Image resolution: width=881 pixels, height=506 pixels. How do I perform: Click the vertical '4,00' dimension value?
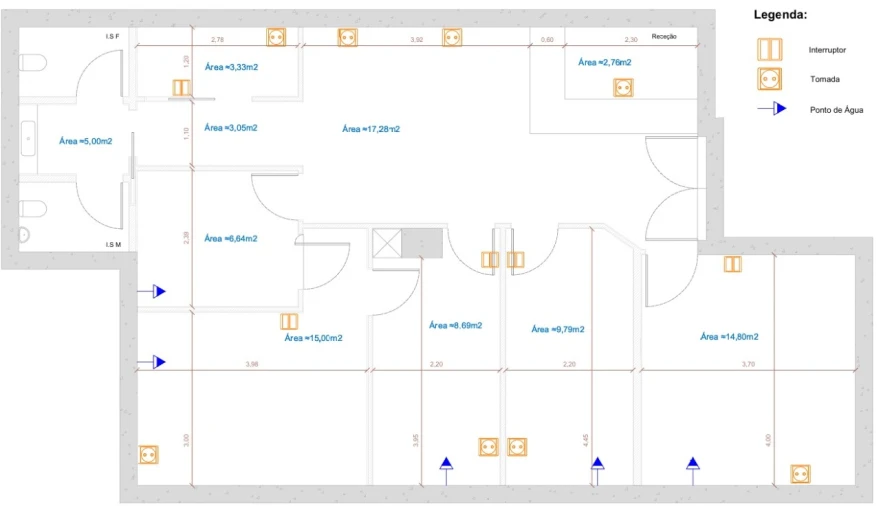tap(768, 440)
